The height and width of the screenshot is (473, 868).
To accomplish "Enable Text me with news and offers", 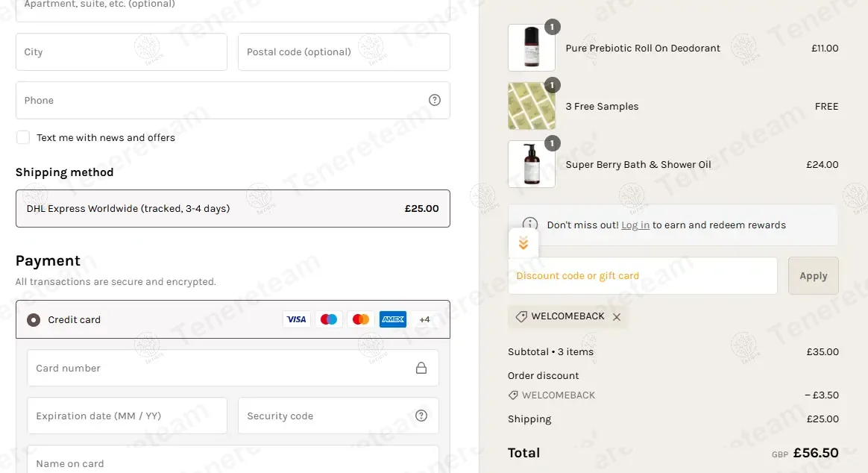I will click(x=23, y=137).
